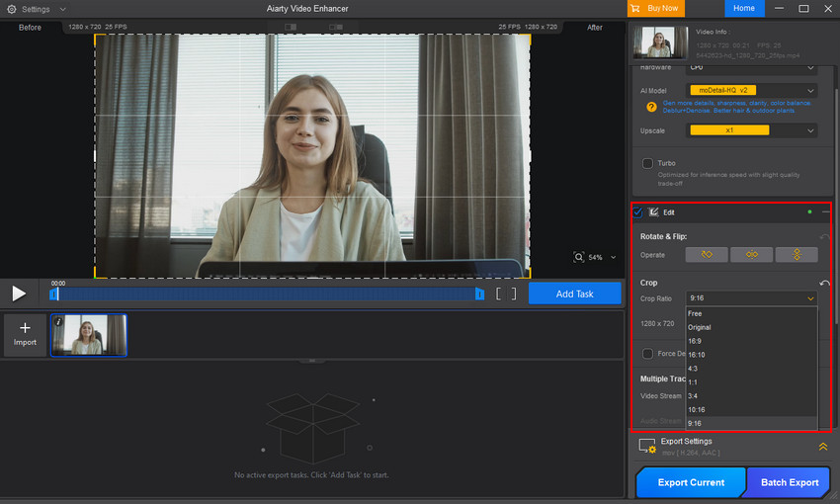The width and height of the screenshot is (840, 504).
Task: Close the Crop Ratio dropdown showing 9:16
Action: tap(751, 298)
